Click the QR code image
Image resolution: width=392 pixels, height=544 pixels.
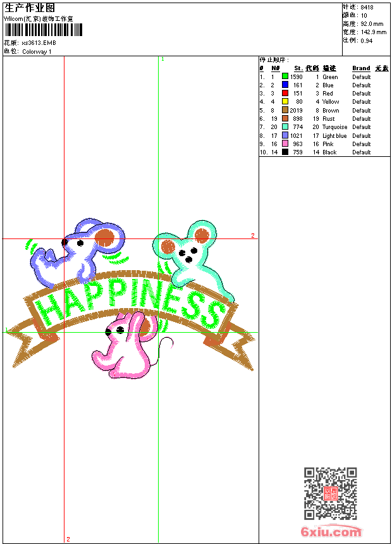(x=330, y=493)
